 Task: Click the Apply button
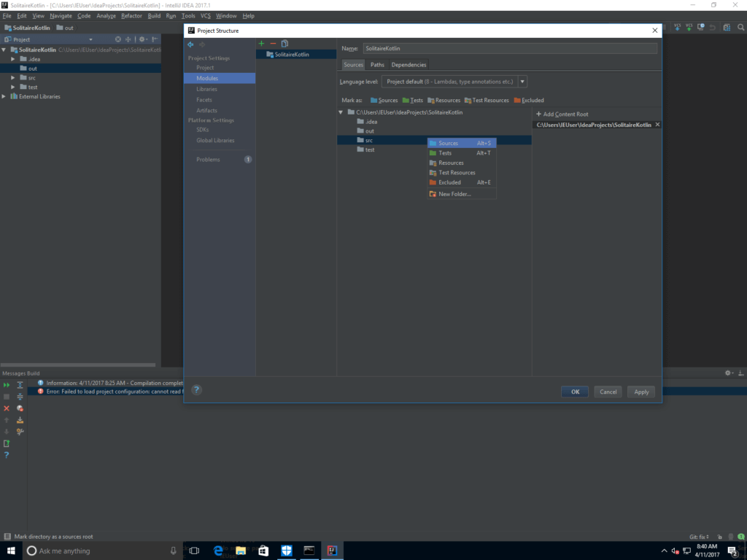tap(641, 392)
